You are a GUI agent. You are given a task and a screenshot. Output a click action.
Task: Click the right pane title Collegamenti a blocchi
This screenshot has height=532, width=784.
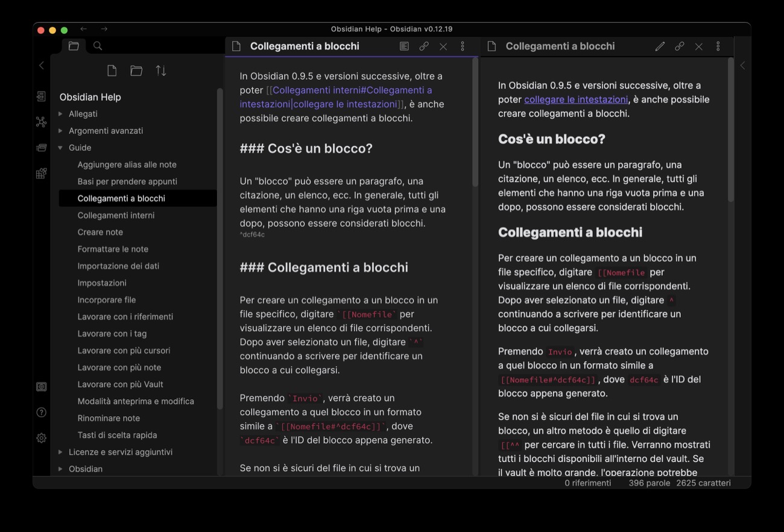[x=560, y=46]
